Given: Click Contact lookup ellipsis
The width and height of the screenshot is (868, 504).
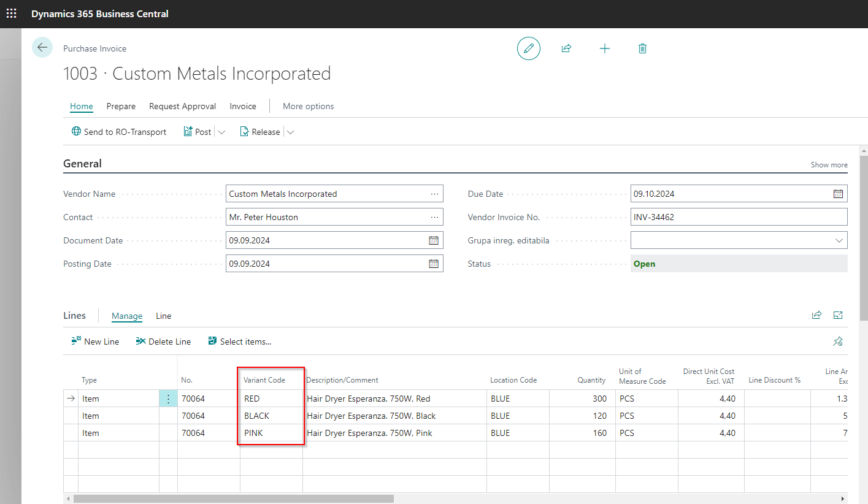Looking at the screenshot, I should coord(434,217).
